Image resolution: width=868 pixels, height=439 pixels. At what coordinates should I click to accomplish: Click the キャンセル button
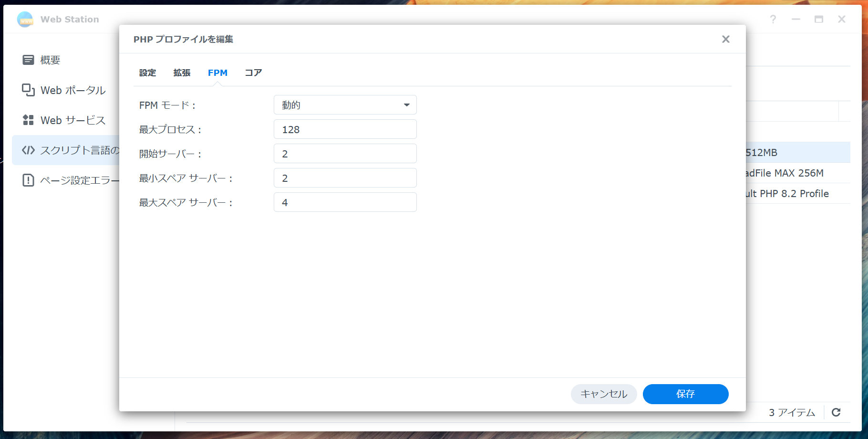pos(603,394)
